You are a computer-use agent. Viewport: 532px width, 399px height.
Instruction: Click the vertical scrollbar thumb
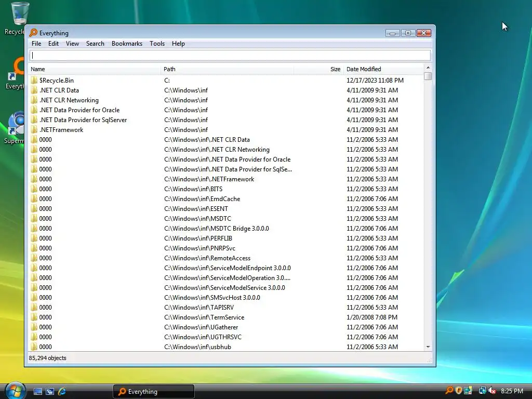click(x=428, y=76)
